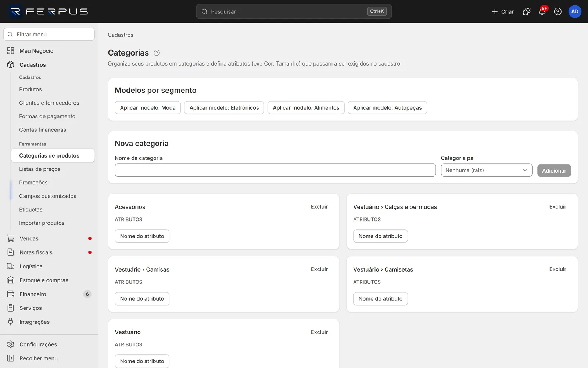Click the Financeiro wallet icon

tap(11, 294)
